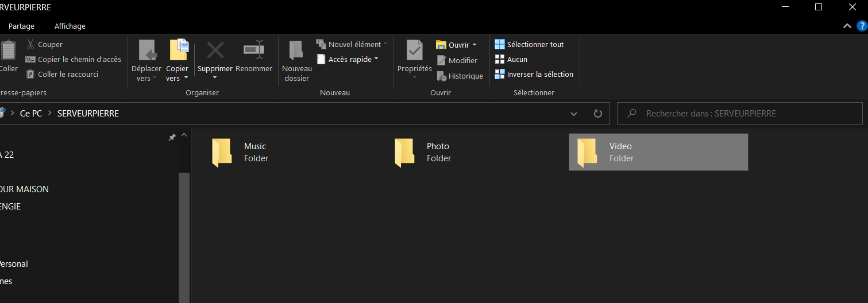Click the Supprimer delete X icon

coord(215,50)
